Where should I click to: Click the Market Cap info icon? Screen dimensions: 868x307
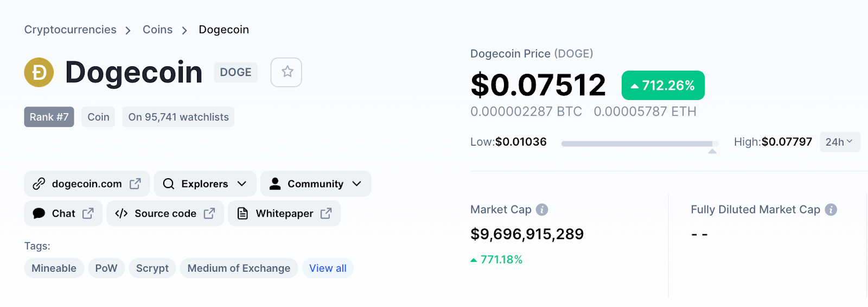[x=542, y=210]
